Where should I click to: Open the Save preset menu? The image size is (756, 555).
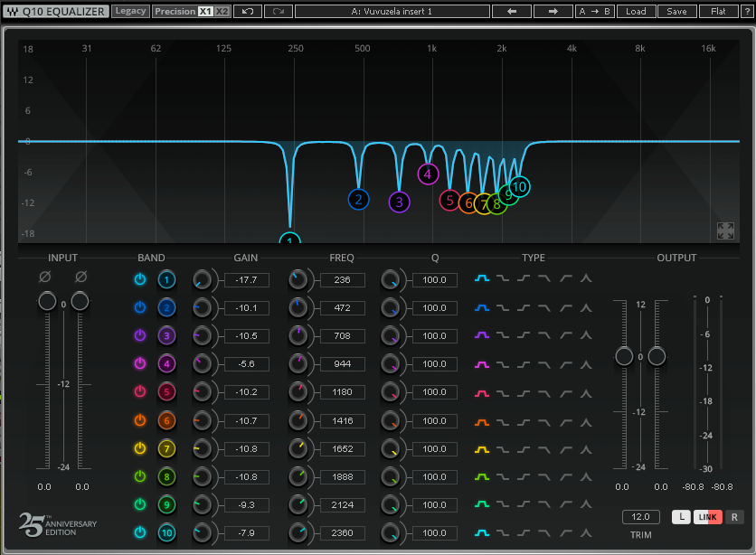pos(676,11)
